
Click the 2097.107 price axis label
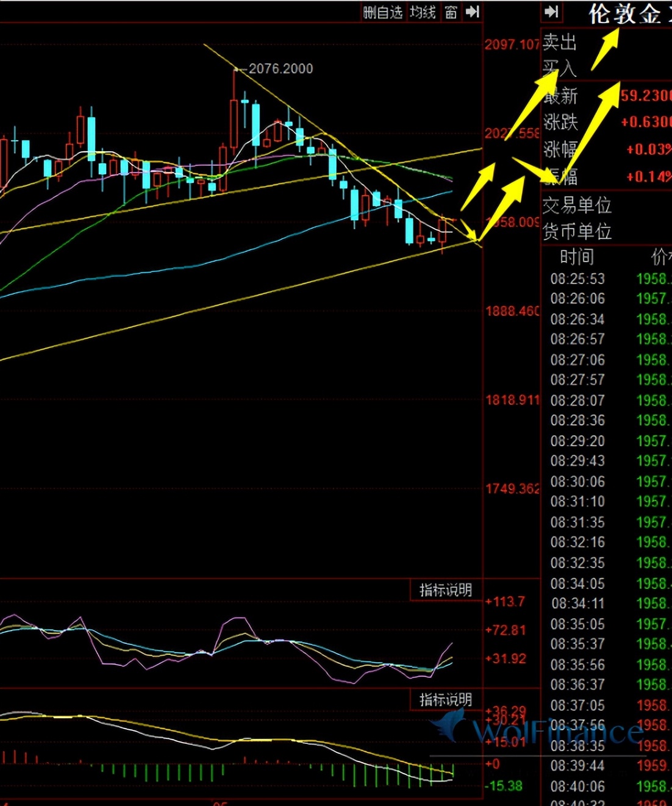tap(512, 45)
